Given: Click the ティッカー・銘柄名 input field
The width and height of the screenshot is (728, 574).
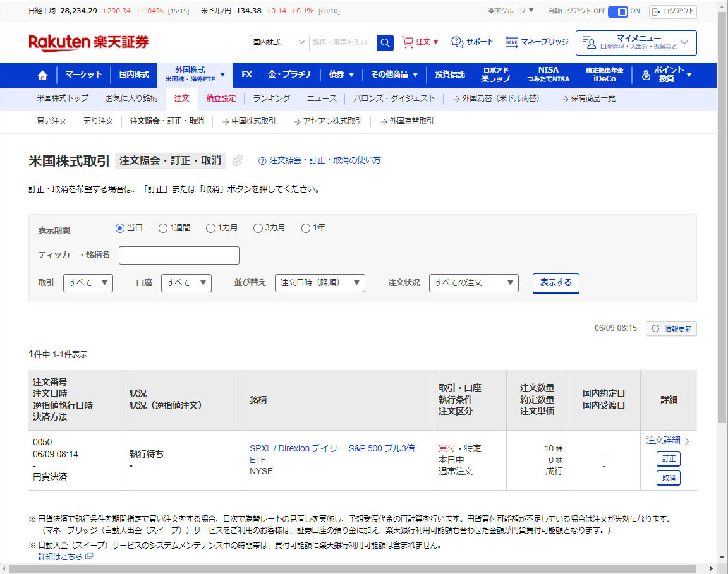Looking at the screenshot, I should (x=179, y=255).
